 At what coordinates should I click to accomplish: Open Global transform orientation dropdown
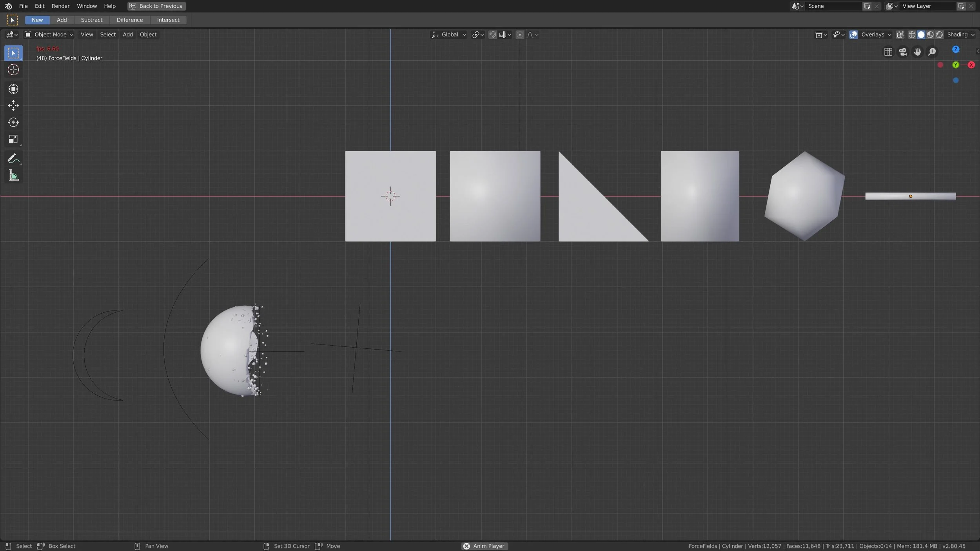pos(449,34)
